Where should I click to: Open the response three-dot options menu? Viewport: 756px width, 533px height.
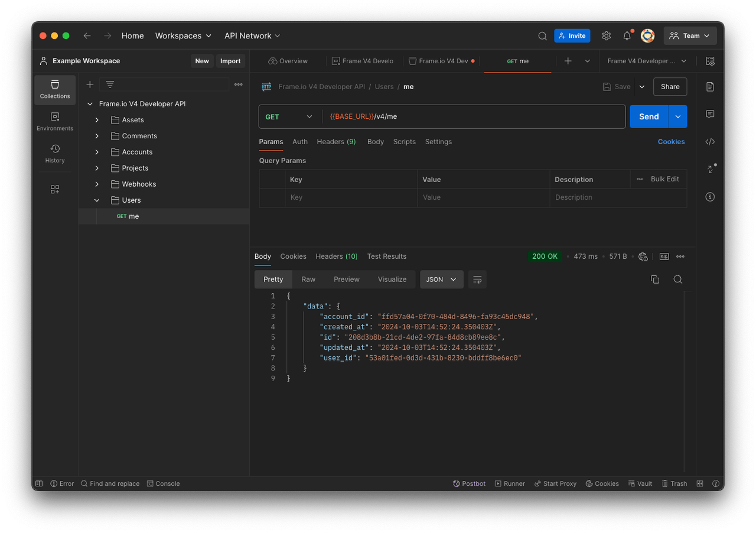[680, 256]
